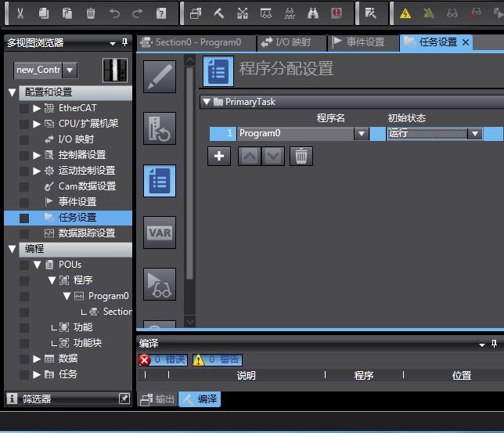Click the plus button to add program

[x=219, y=156]
